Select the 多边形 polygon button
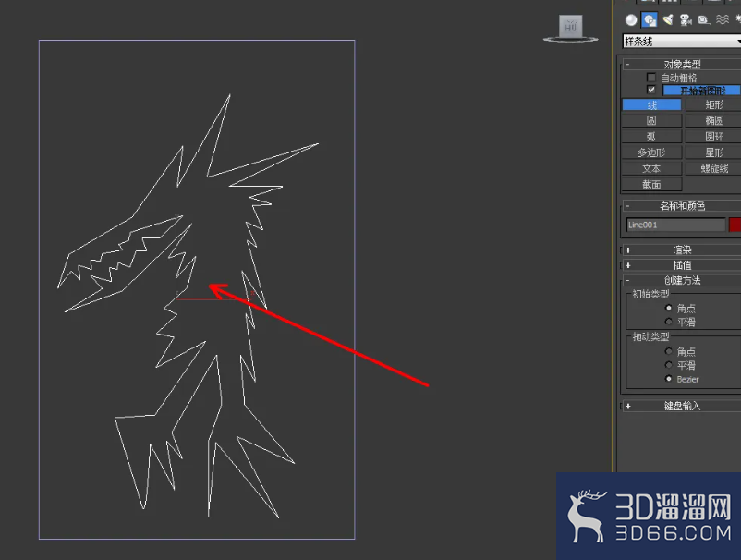This screenshot has width=741, height=560. 651,152
